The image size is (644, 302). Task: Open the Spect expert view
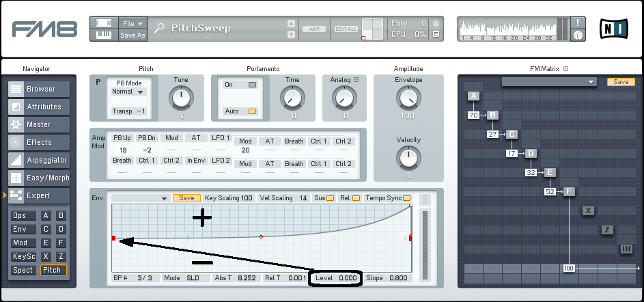pos(23,270)
